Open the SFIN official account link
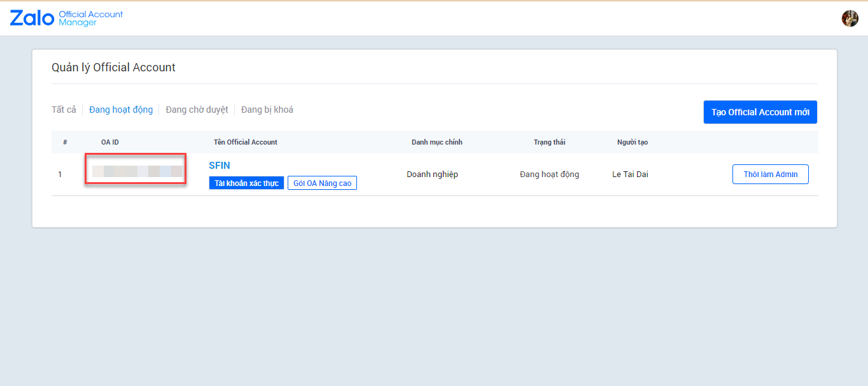Screen dimensions: 868x386 220,166
